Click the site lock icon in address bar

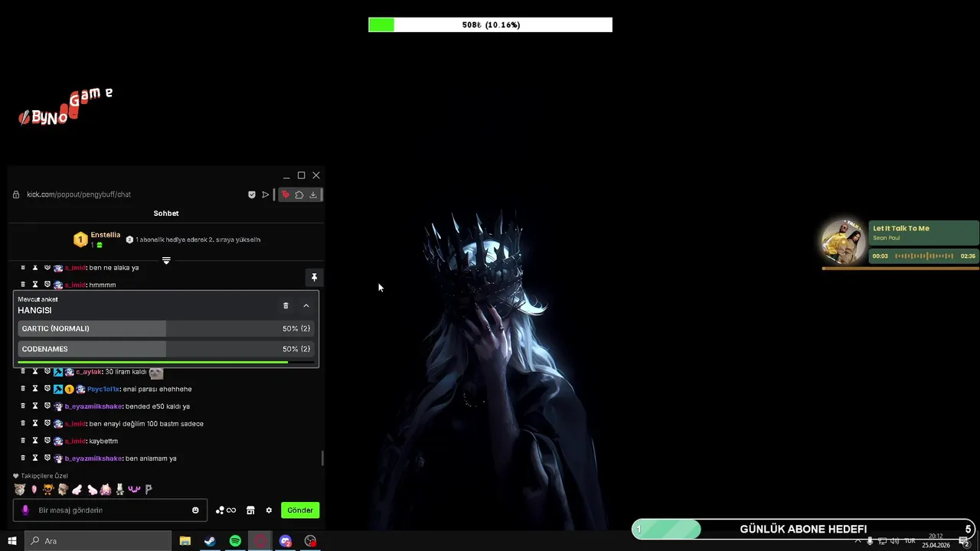(x=16, y=194)
